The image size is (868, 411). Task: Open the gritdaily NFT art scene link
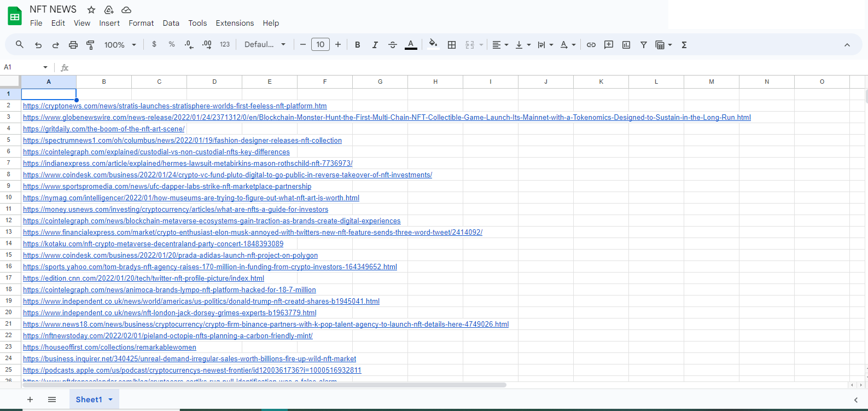click(x=104, y=129)
